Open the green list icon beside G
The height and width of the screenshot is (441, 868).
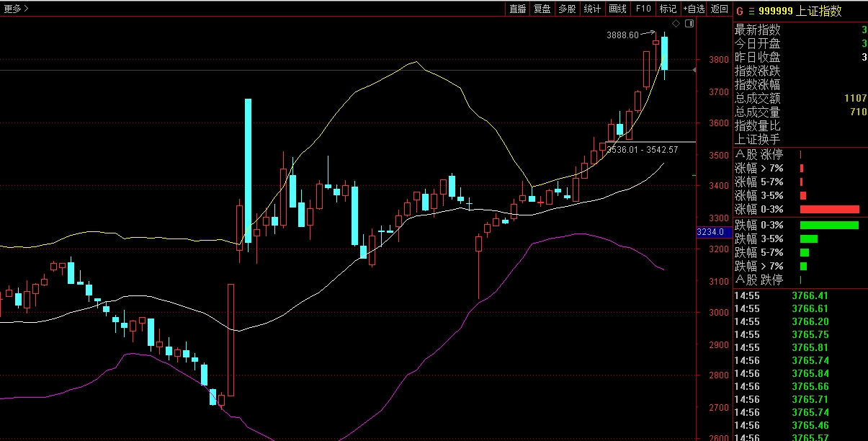pyautogui.click(x=751, y=11)
